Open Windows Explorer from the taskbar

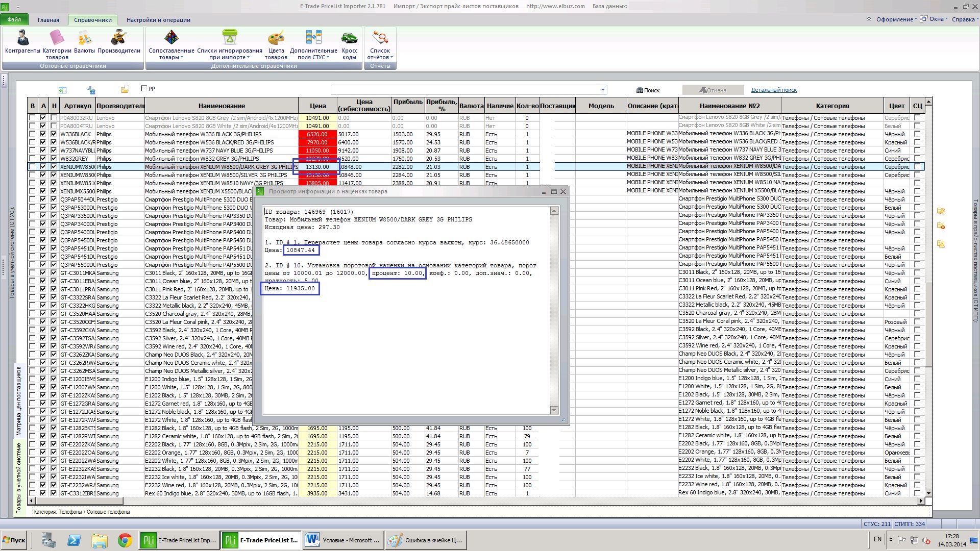pos(100,540)
